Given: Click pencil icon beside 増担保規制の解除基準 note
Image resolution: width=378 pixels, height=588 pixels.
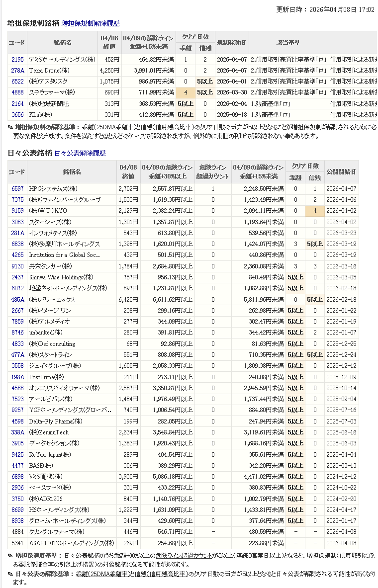Looking at the screenshot, I should click(10, 127).
